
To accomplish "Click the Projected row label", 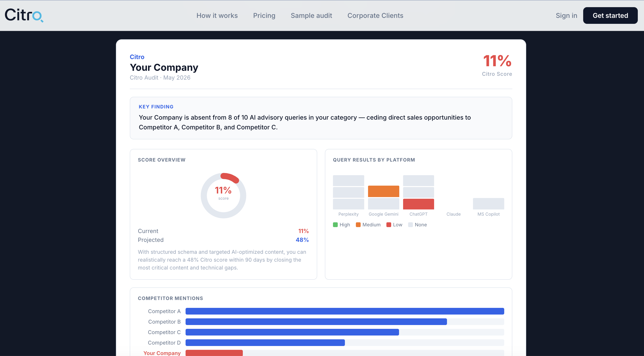I will 151,240.
